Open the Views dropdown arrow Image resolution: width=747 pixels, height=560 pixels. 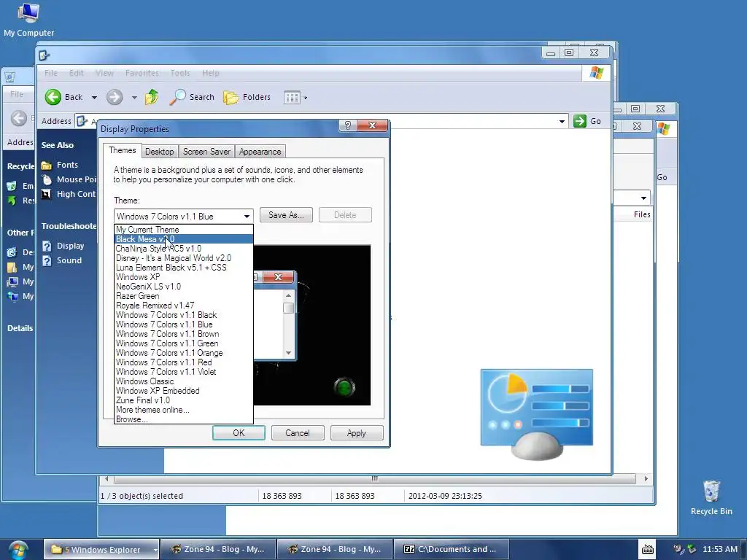[x=306, y=98]
